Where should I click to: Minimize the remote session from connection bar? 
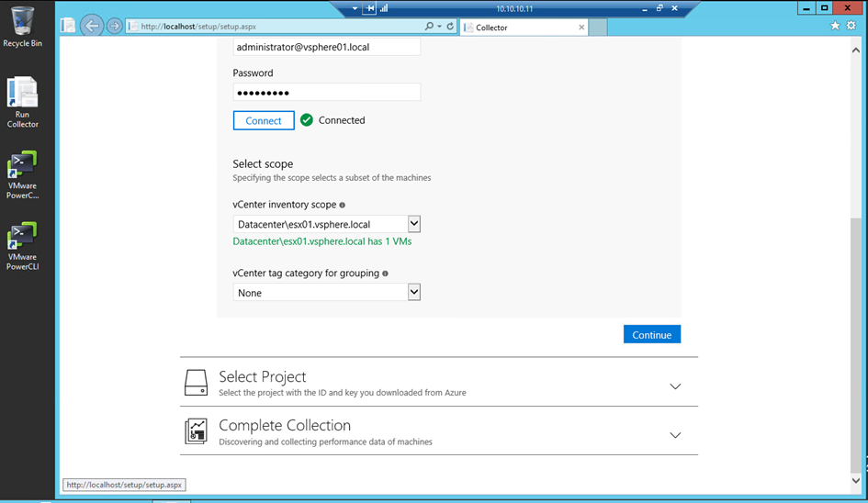[645, 8]
